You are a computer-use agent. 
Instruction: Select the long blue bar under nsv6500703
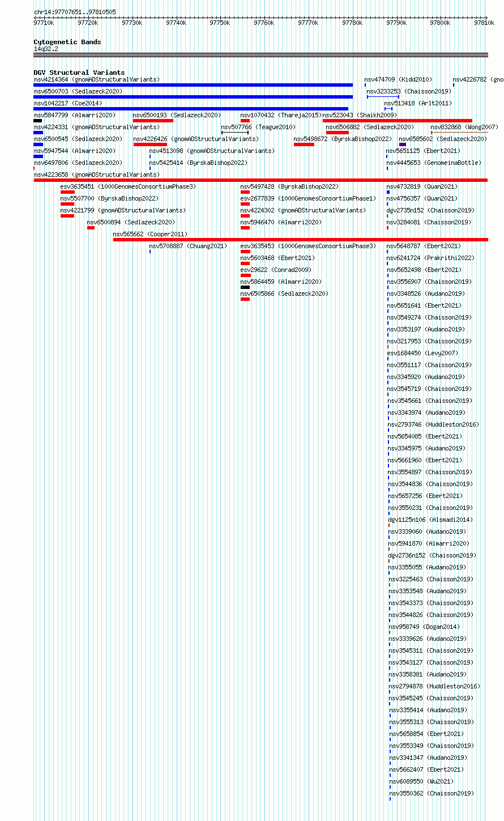pyautogui.click(x=193, y=97)
